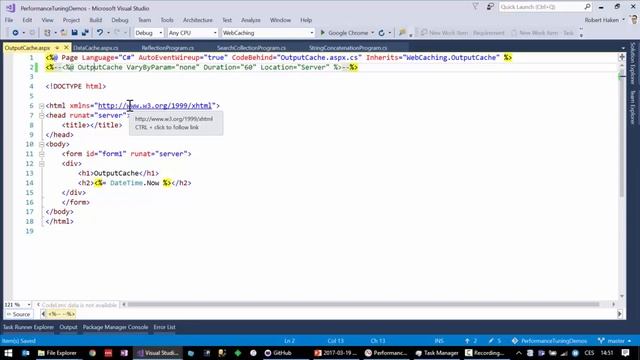Switch to the ReflectionProgram.cs tab

tap(168, 48)
